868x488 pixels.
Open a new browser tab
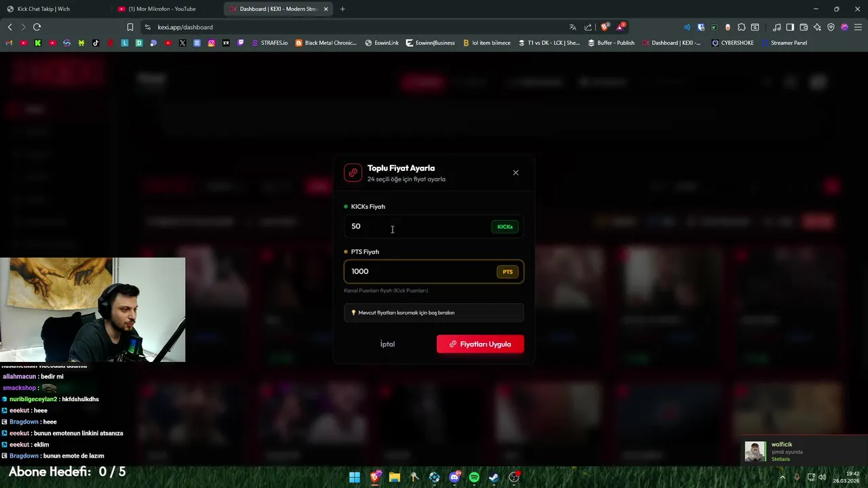pos(342,9)
